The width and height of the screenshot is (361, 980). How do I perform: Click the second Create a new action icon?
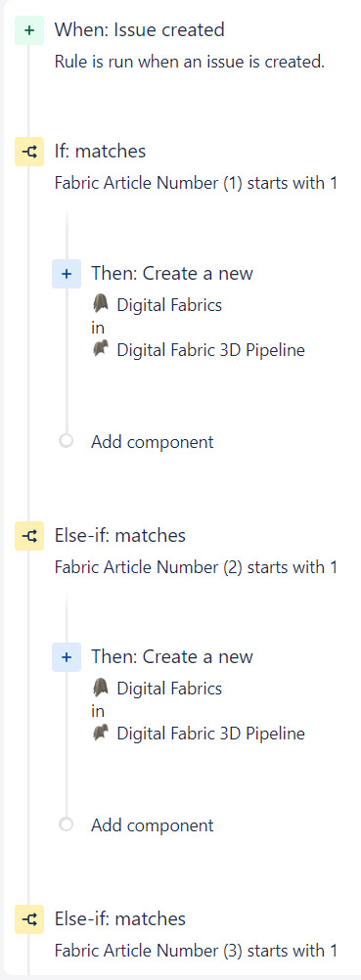[x=67, y=657]
